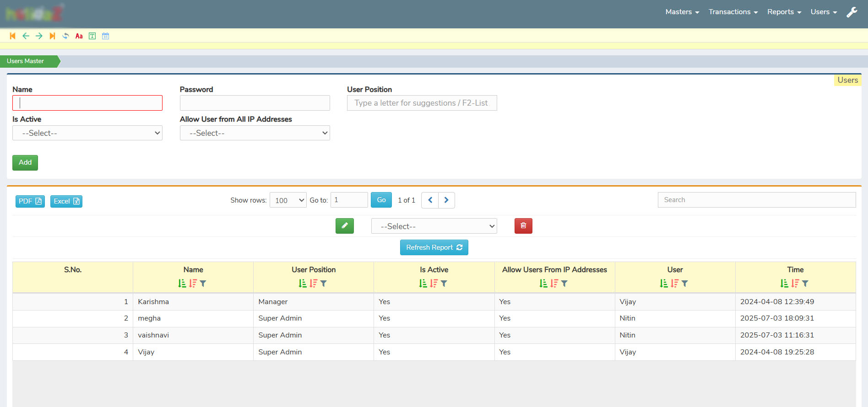Click the green back arrow icon
The image size is (868, 407).
tap(26, 36)
